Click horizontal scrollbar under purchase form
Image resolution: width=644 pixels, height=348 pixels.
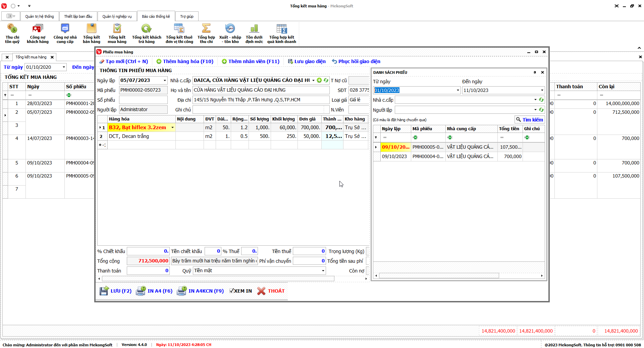pos(218,279)
